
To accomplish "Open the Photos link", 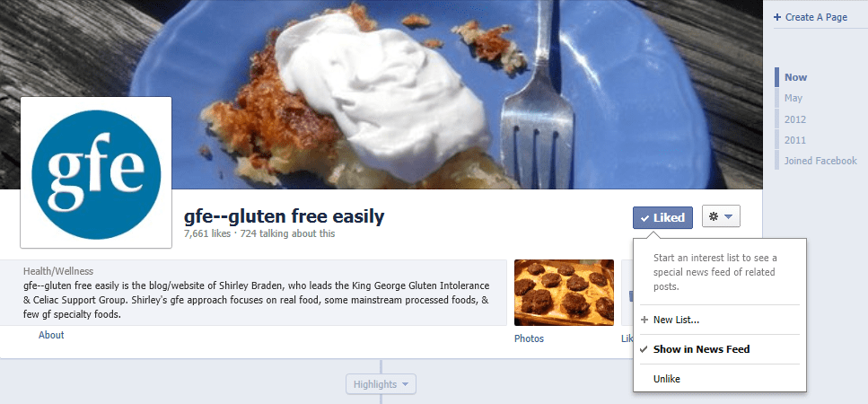I will 530,338.
